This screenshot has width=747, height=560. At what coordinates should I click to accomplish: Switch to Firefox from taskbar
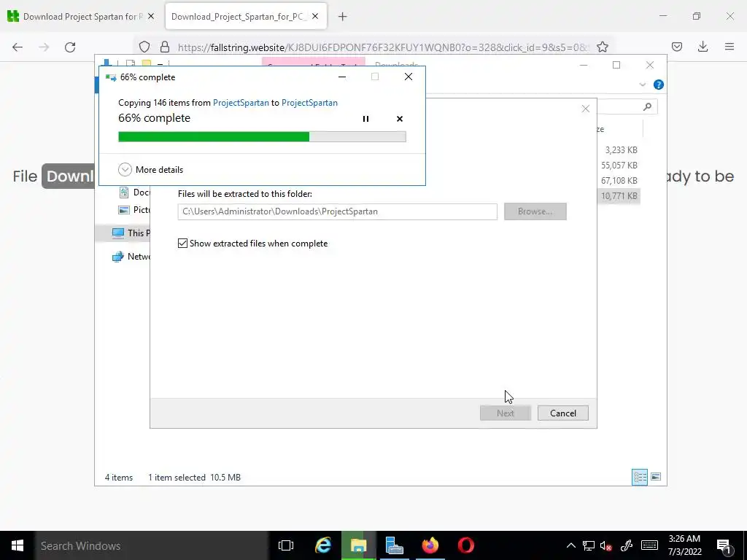430,545
